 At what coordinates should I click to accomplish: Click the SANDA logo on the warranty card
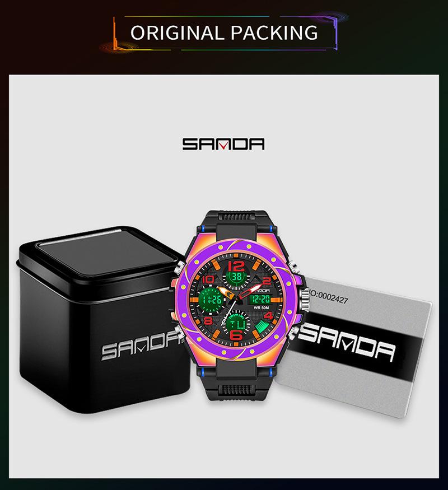coord(347,342)
